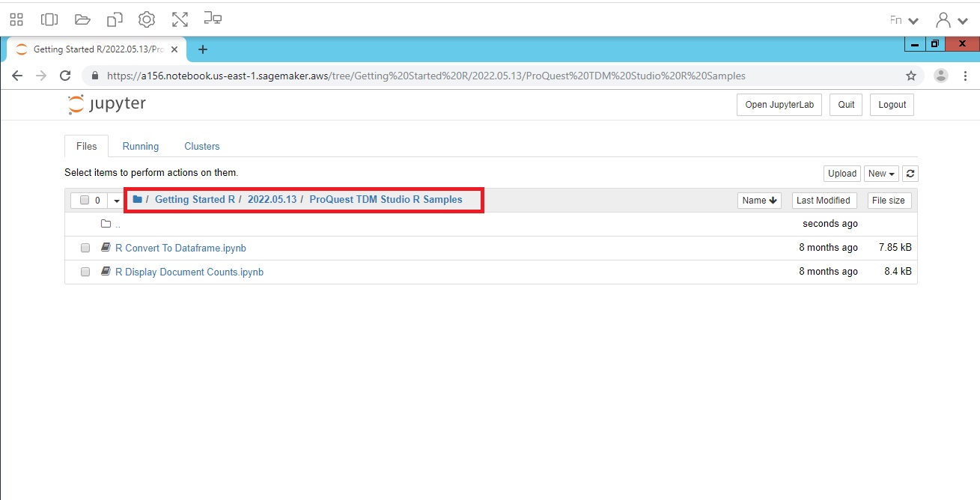Go back with browser back arrow
This screenshot has width=980, height=500.
(17, 76)
